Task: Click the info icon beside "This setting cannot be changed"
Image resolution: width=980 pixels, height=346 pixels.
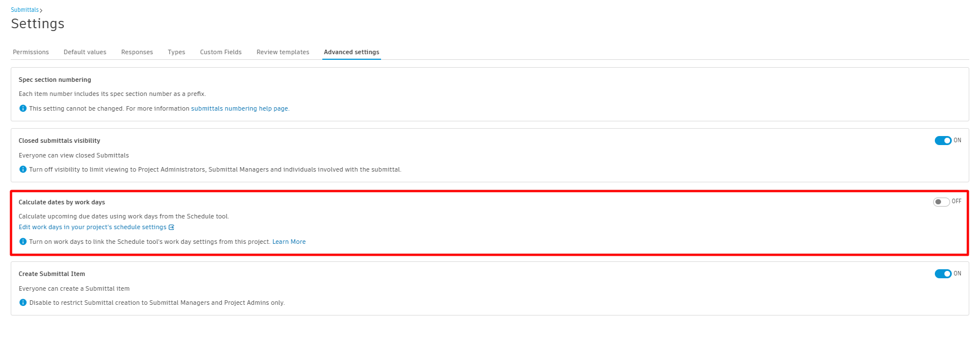Action: click(x=23, y=108)
